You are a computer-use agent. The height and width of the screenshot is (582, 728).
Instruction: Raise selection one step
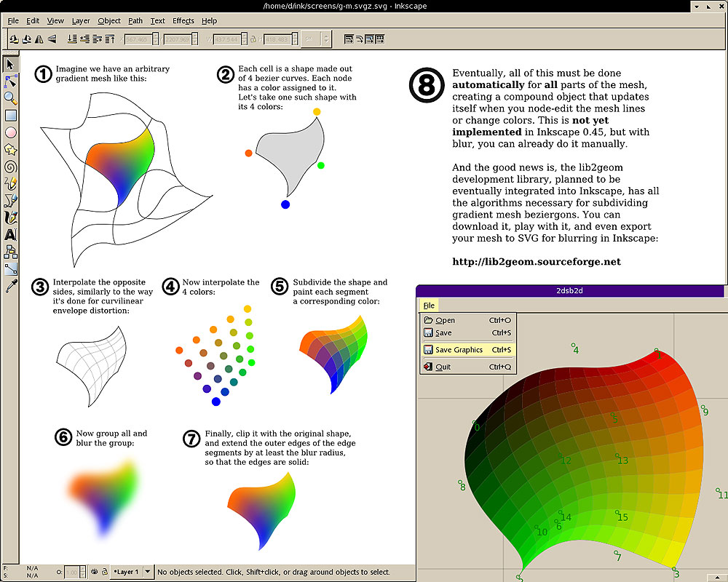pos(98,39)
